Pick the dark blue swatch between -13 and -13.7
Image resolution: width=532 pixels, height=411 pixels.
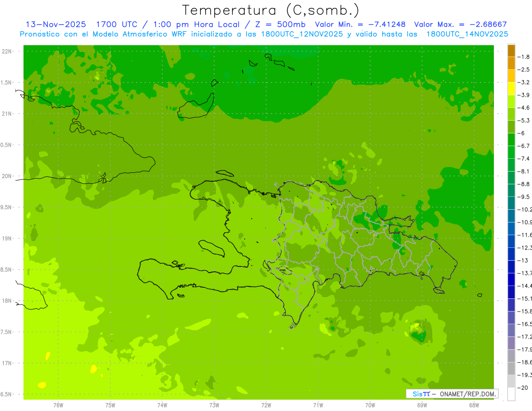click(511, 266)
